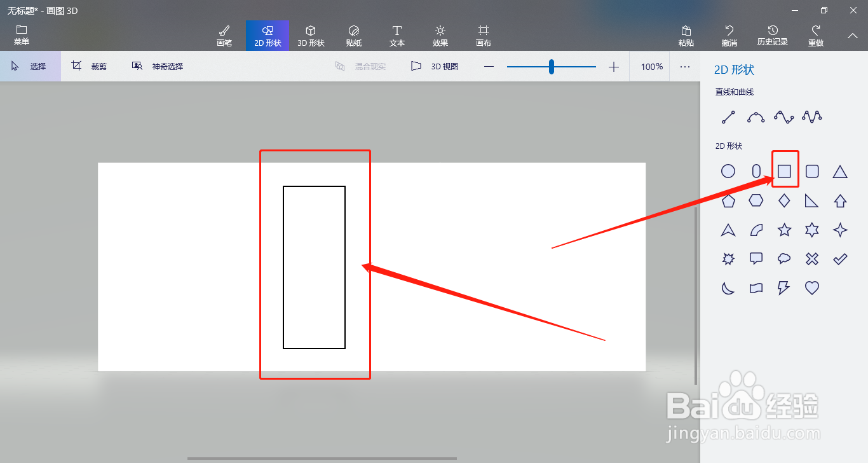Pick the heart shape
Viewport: 868px width, 463px height.
coord(812,288)
